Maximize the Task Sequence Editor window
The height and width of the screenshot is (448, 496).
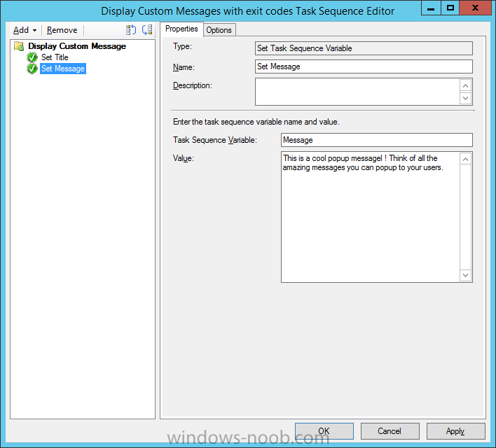point(450,8)
